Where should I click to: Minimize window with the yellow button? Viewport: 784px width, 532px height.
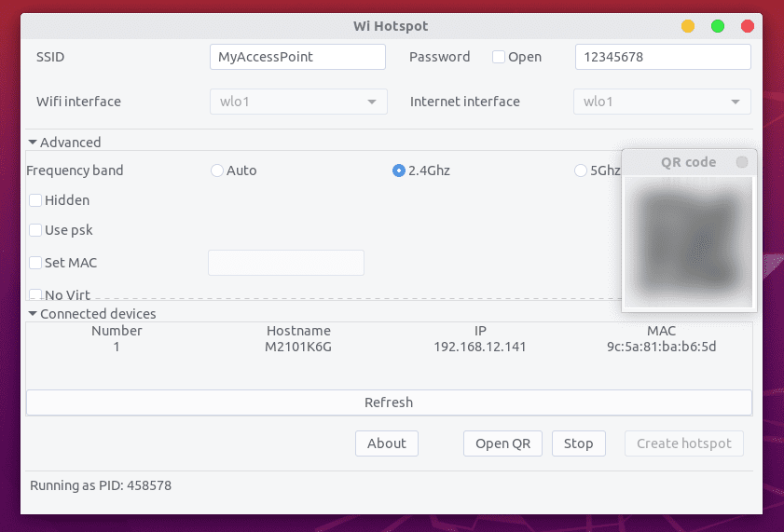[687, 26]
